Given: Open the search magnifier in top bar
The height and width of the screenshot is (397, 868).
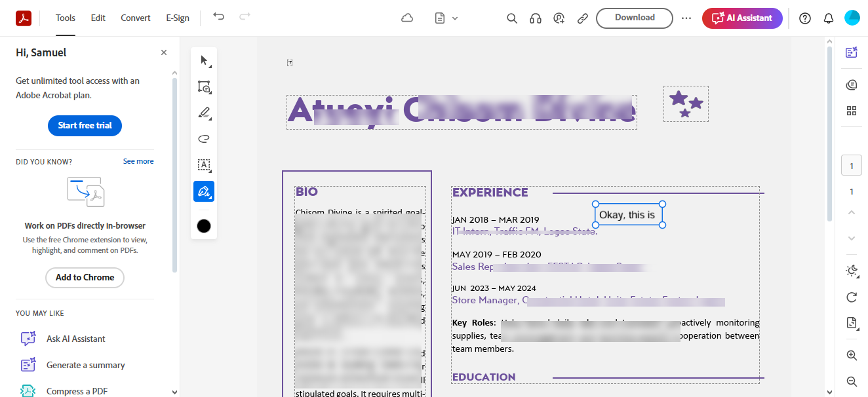Looking at the screenshot, I should point(512,18).
